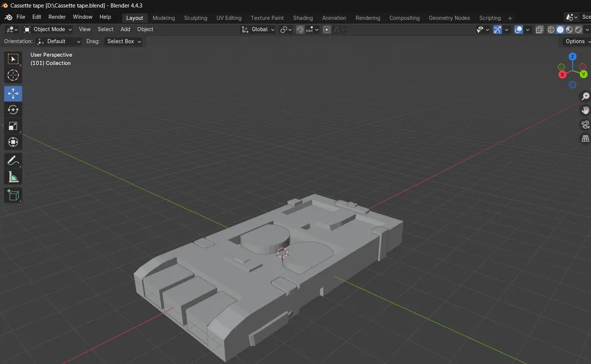The height and width of the screenshot is (364, 591).
Task: Toggle snapping magnet icon
Action: [x=300, y=30]
